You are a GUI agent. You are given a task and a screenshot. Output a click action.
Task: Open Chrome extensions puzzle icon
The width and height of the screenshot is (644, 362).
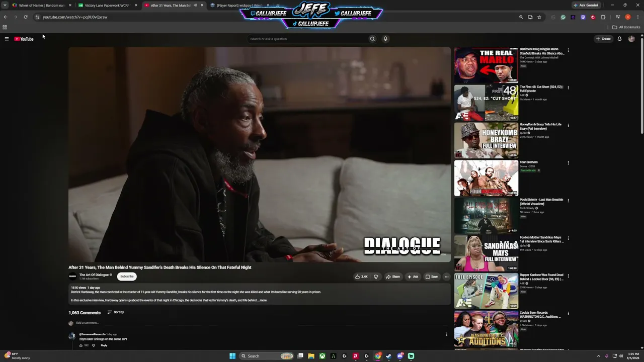tap(603, 17)
